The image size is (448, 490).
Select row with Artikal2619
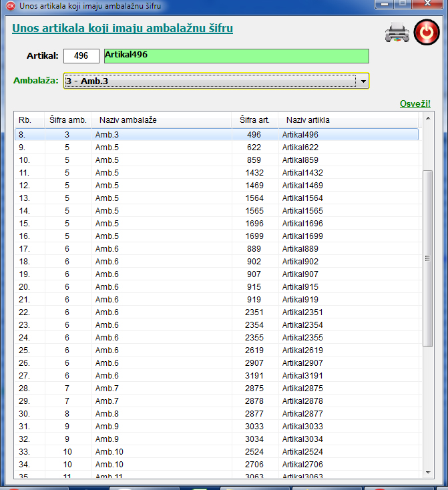[x=216, y=350]
